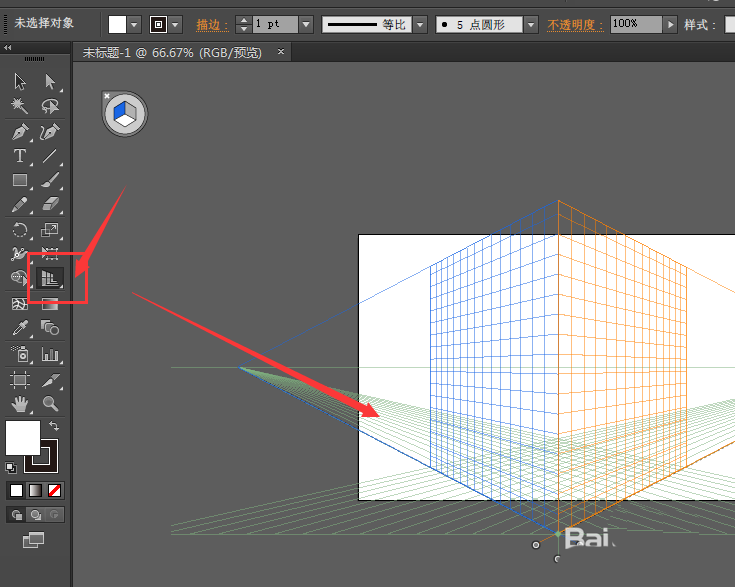Select the Direct Selection tool
The height and width of the screenshot is (587, 735).
(50, 82)
